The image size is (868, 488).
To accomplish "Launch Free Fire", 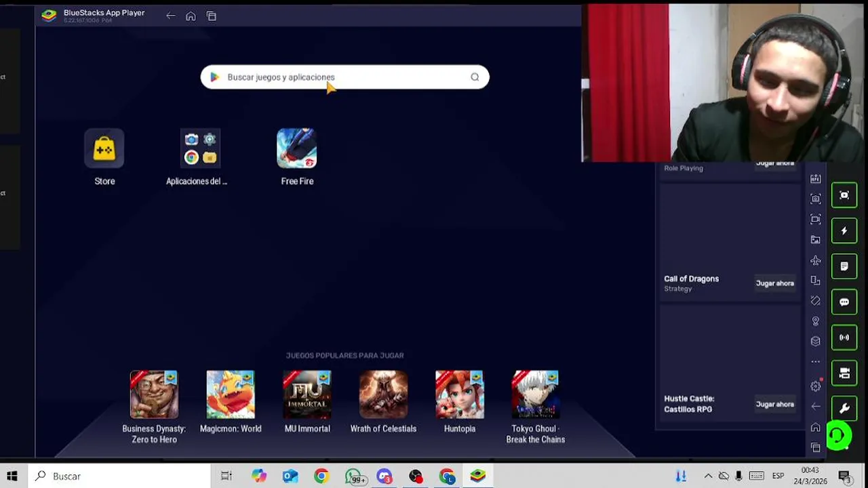I will point(296,148).
